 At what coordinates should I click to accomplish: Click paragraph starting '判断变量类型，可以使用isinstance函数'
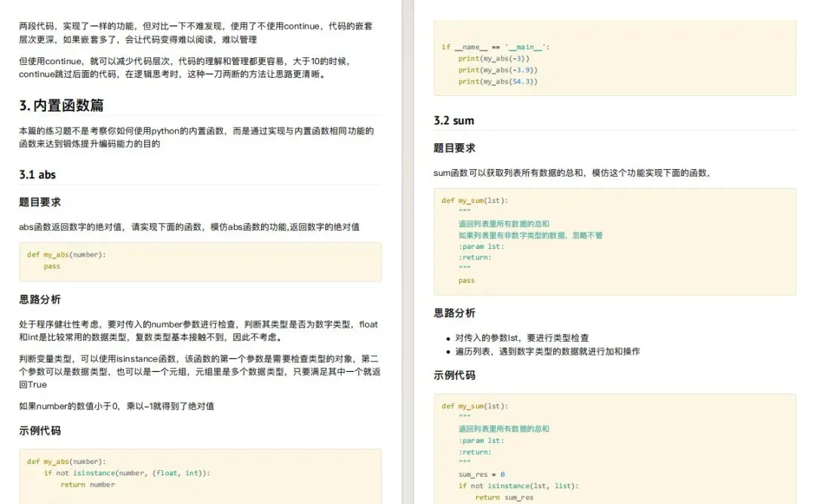tap(199, 371)
